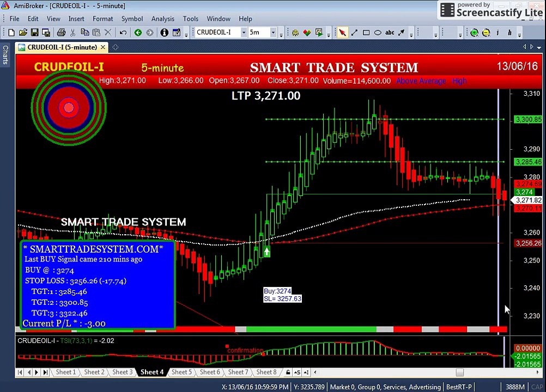The width and height of the screenshot is (546, 392).
Task: Switch to Sheet 8
Action: [x=266, y=372]
